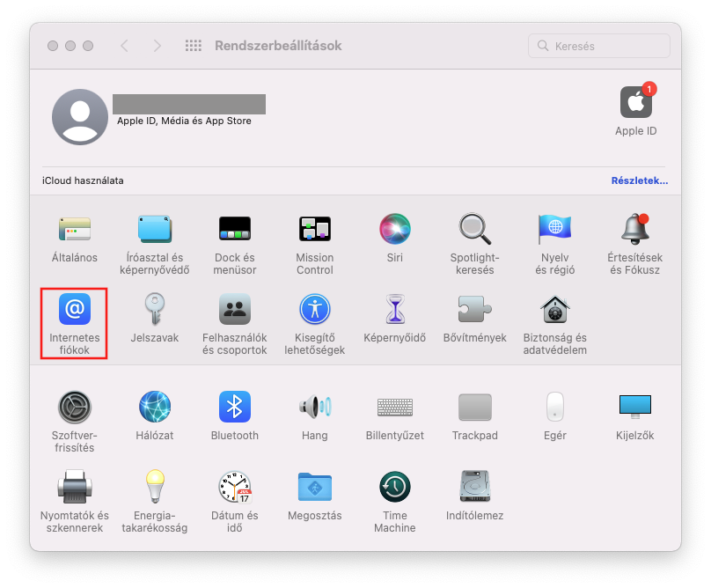
Task: Click the Részletek... link
Action: (x=639, y=180)
